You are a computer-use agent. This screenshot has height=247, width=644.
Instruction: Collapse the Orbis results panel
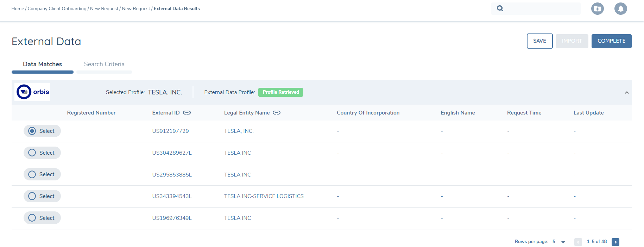click(626, 93)
